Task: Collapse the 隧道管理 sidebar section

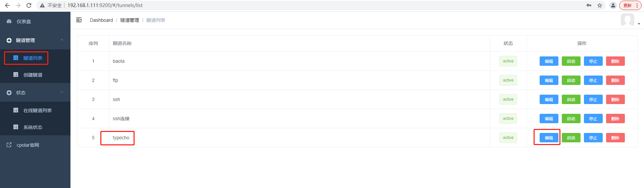Action: (62, 40)
